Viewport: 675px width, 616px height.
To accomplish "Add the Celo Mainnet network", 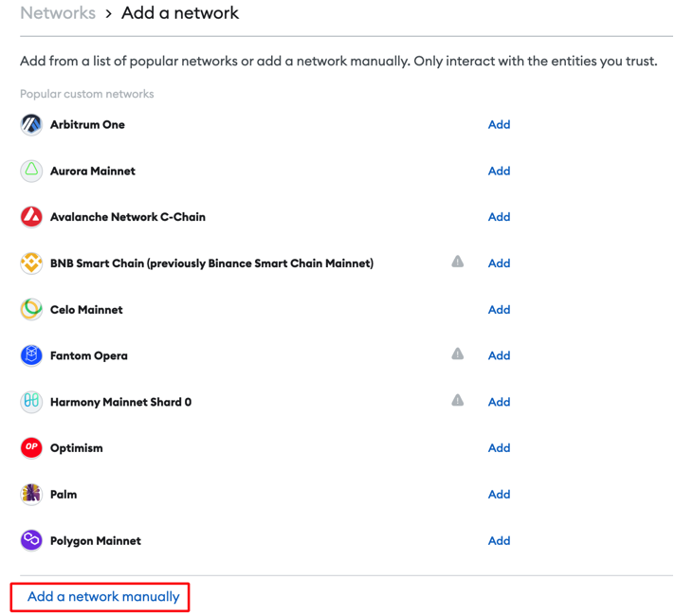I will [499, 310].
